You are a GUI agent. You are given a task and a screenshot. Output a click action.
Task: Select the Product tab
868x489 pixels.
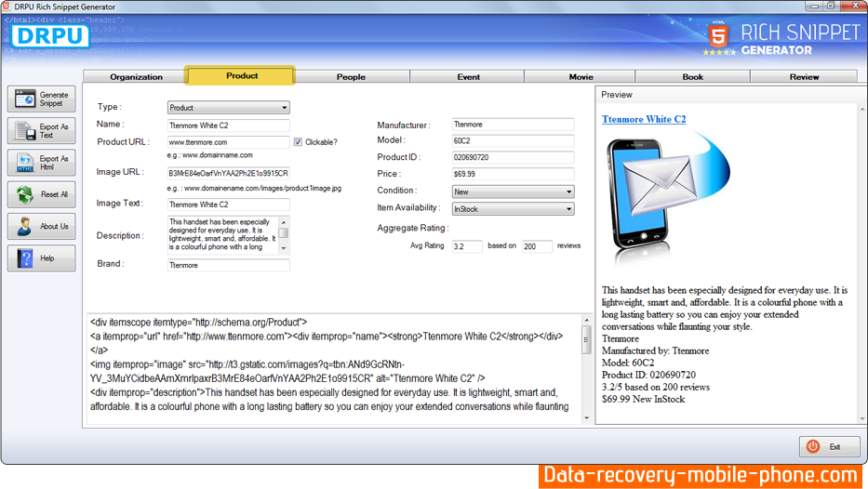(241, 76)
